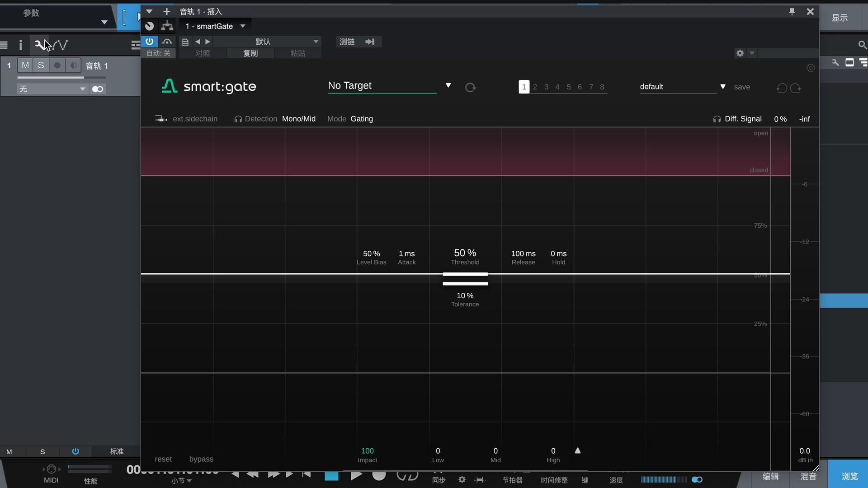The height and width of the screenshot is (488, 868).
Task: Click the bypass curve icon beside power
Action: coord(167,42)
